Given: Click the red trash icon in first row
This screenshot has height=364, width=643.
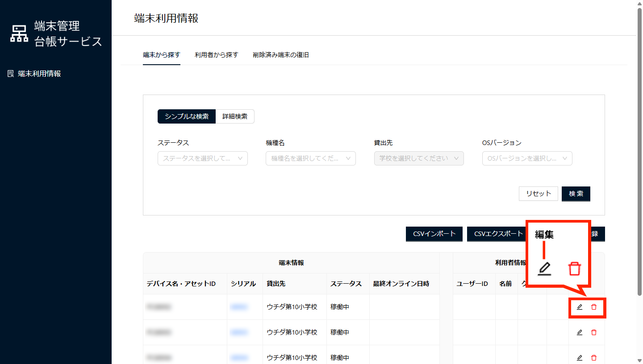Looking at the screenshot, I should [x=594, y=307].
